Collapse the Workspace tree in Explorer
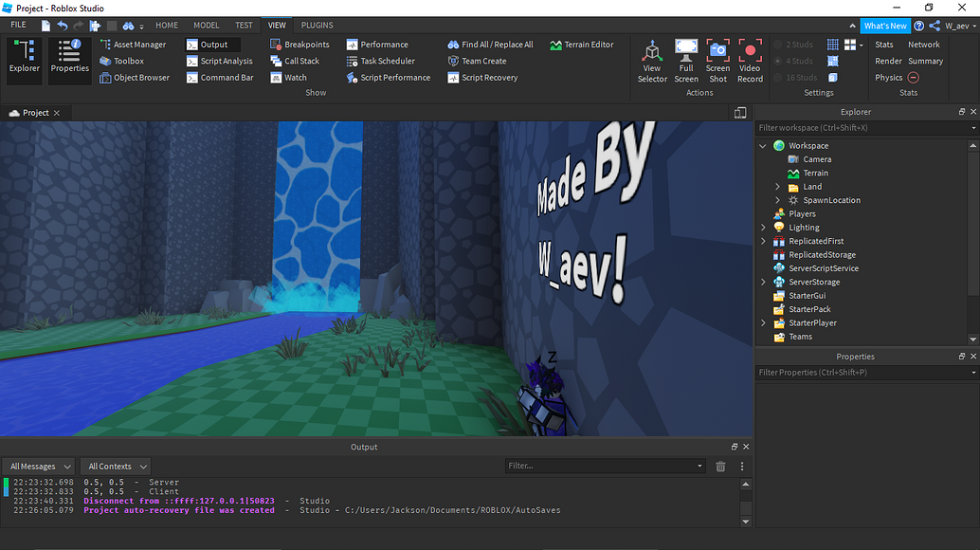The width and height of the screenshot is (980, 550). coord(763,145)
